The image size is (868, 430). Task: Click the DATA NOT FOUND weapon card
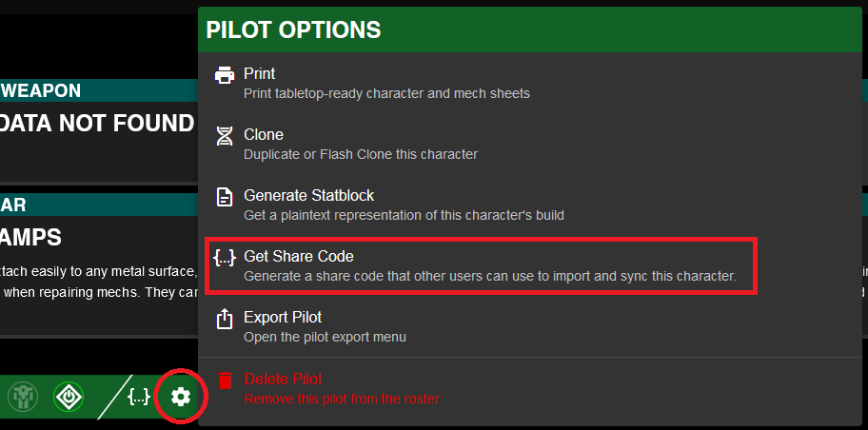97,123
